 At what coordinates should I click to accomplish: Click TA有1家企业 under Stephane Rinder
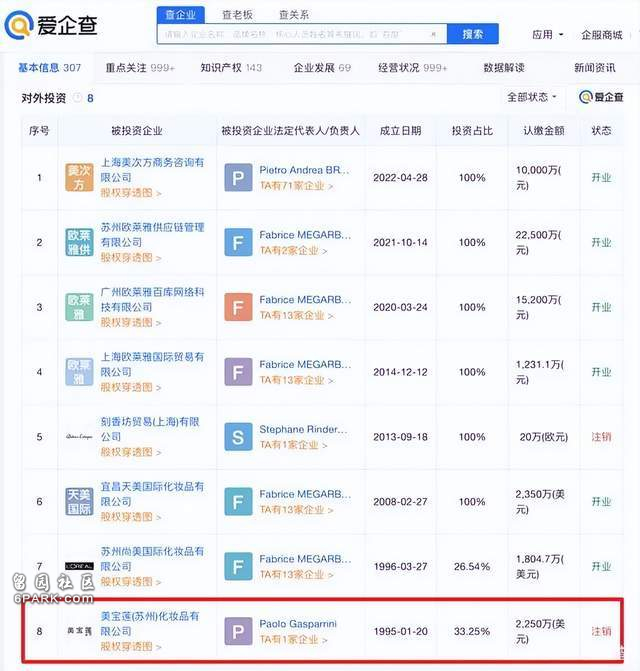[293, 445]
